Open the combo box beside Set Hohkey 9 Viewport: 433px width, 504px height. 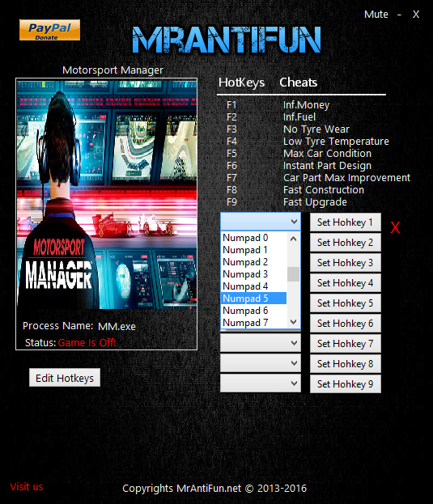(x=261, y=383)
